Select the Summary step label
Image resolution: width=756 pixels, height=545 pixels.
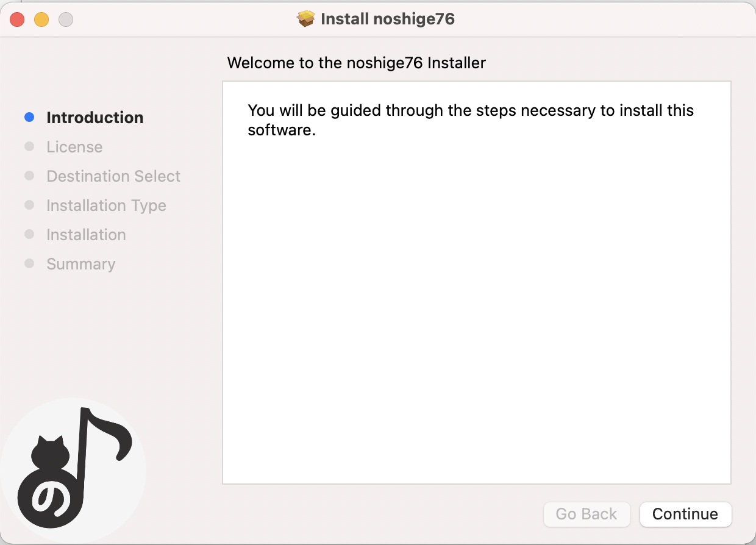[80, 264]
